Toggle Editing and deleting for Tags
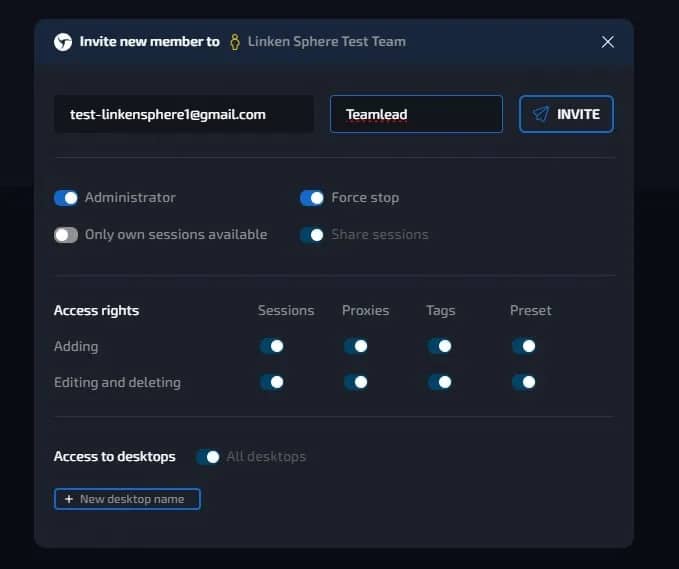The image size is (679, 569). point(440,382)
